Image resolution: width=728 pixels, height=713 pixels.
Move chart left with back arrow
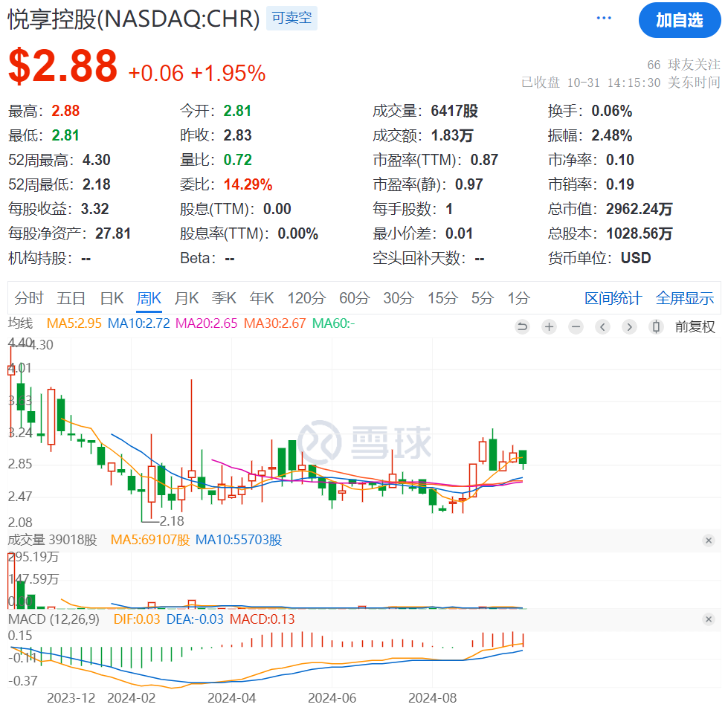point(602,327)
